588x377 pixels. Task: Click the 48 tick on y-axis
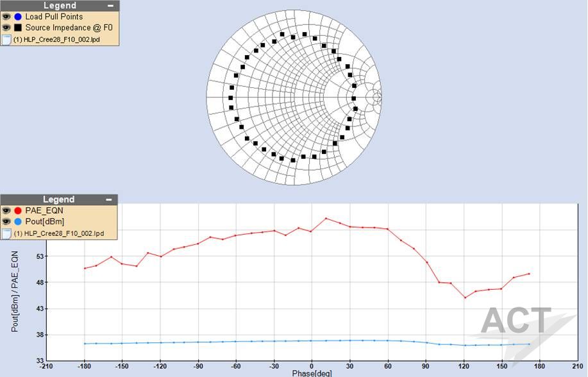coord(40,283)
